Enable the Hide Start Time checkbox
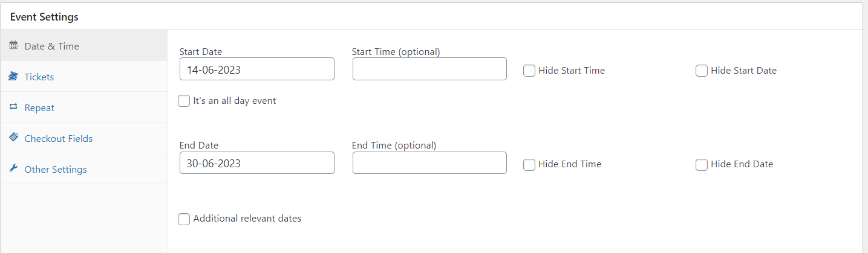The height and width of the screenshot is (253, 868). [x=529, y=71]
